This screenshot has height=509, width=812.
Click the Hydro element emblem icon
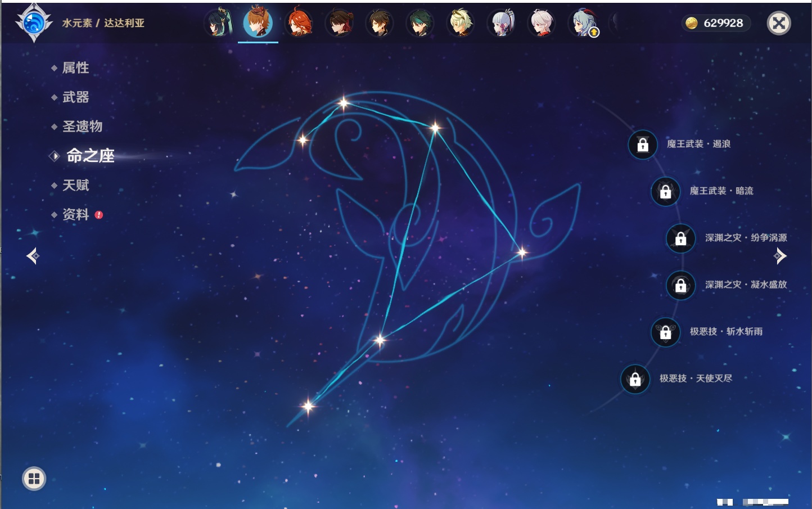(34, 23)
